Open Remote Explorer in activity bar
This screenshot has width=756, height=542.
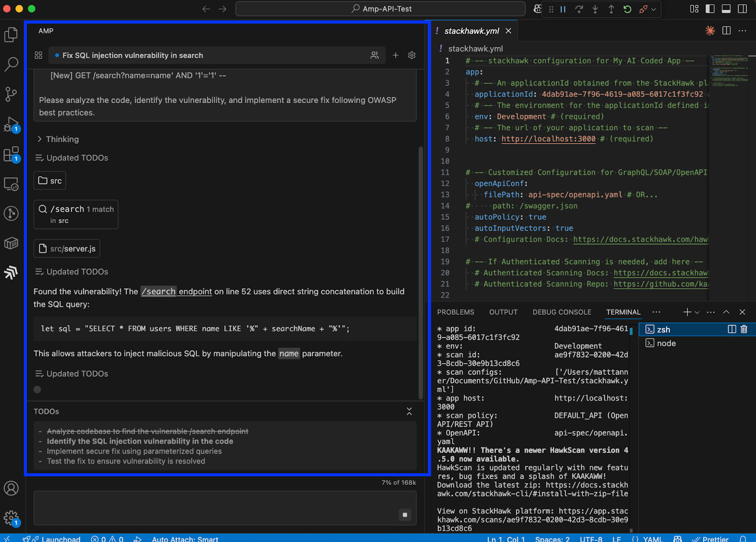(x=11, y=184)
